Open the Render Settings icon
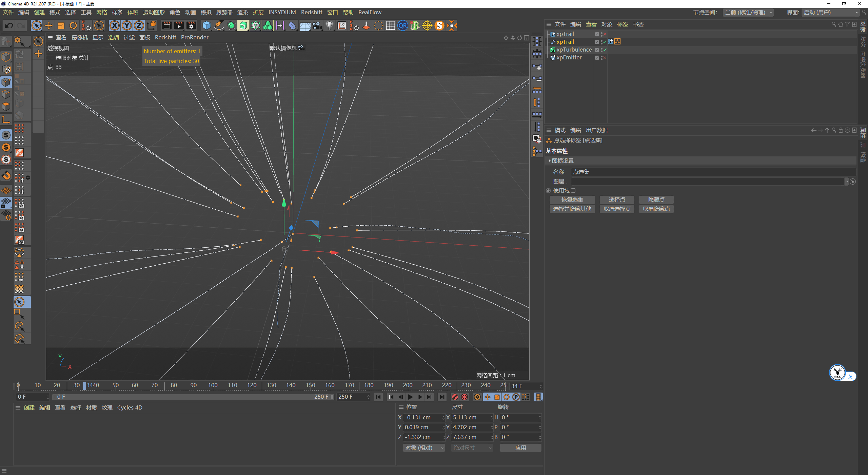Image resolution: width=868 pixels, height=475 pixels. [x=191, y=25]
